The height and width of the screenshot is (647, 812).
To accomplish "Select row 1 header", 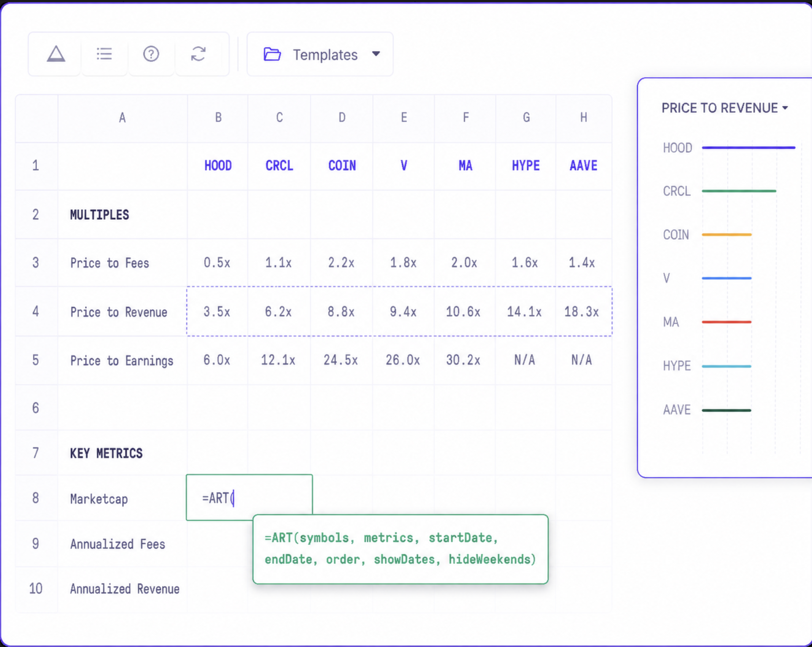I will 36,166.
